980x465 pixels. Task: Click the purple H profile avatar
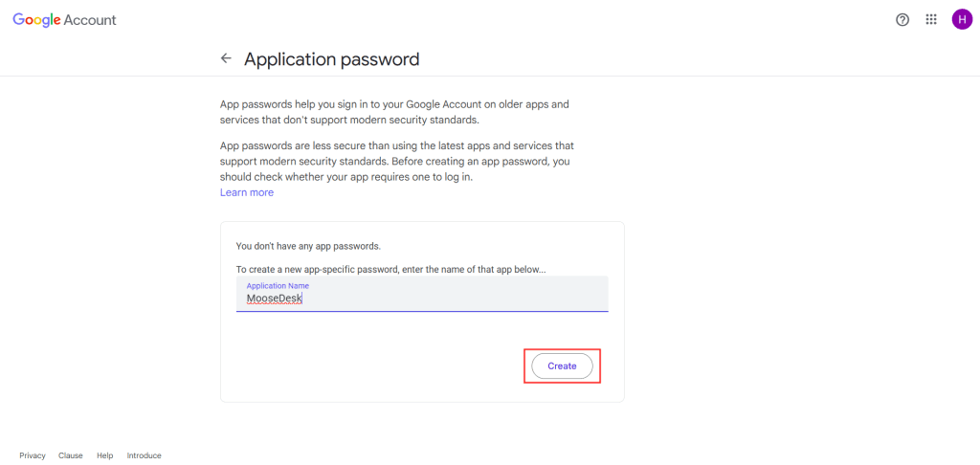[961, 19]
